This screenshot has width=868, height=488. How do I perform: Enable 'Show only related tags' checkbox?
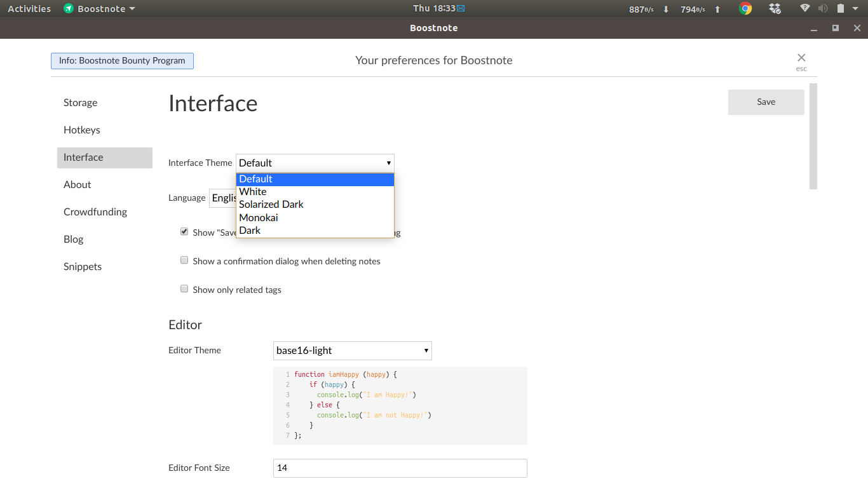(184, 289)
